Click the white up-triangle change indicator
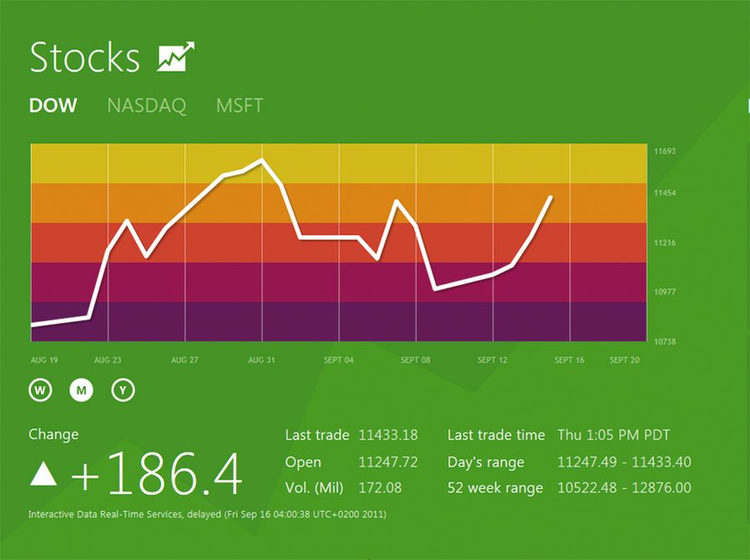This screenshot has height=560, width=750. tap(43, 474)
